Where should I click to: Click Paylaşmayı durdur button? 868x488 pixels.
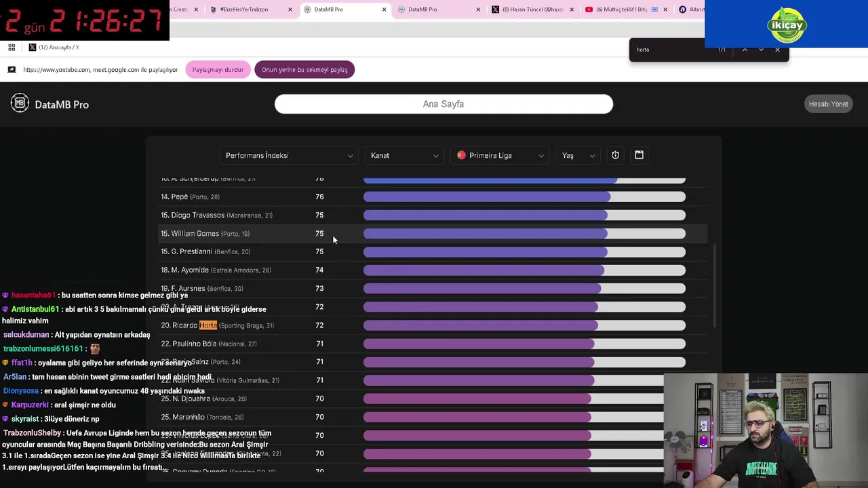pyautogui.click(x=218, y=69)
